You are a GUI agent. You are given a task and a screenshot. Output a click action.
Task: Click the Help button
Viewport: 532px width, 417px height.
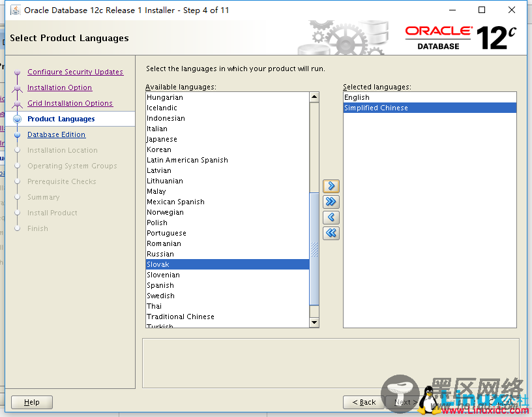click(32, 402)
